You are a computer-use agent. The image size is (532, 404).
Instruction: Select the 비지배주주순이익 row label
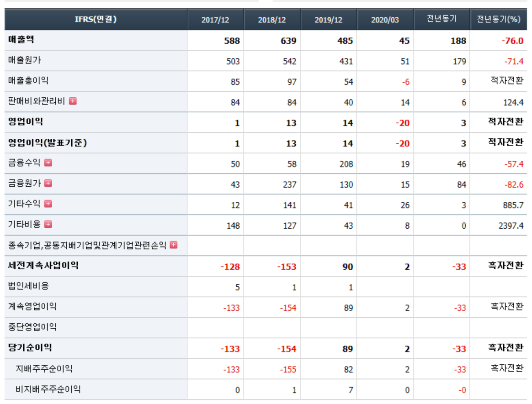point(48,389)
